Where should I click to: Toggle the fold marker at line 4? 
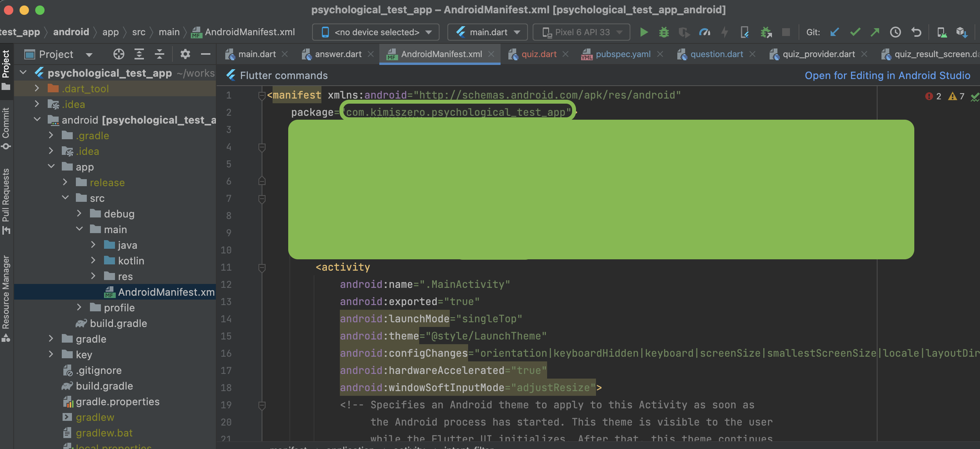(262, 147)
